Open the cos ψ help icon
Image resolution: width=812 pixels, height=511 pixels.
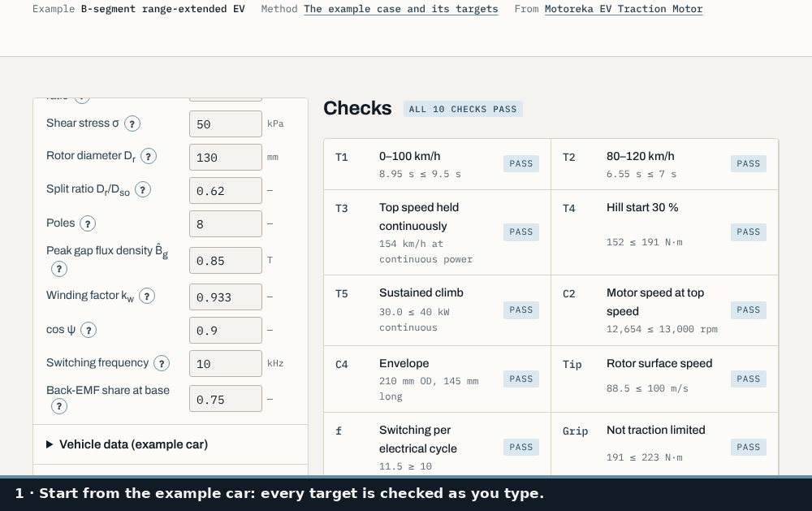pos(89,330)
